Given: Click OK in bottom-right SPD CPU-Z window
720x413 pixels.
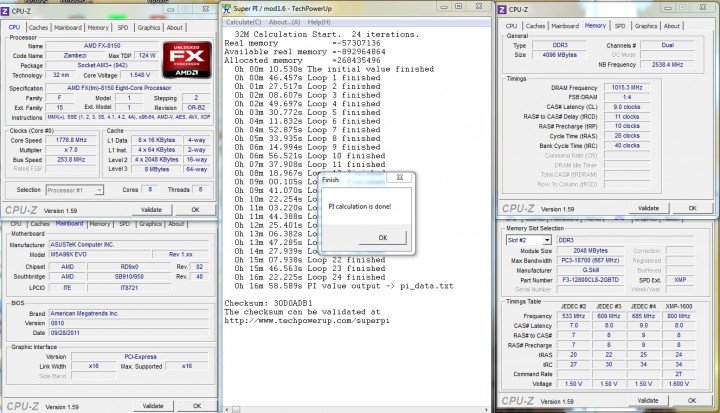Looking at the screenshot, I should (692, 401).
